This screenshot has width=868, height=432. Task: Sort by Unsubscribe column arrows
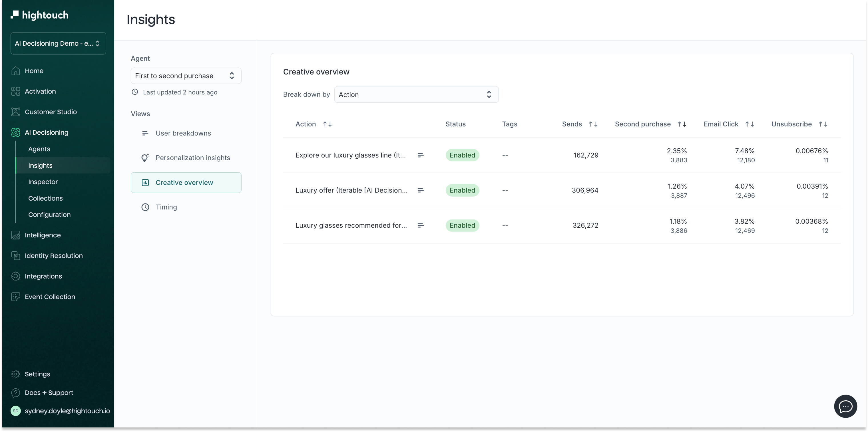click(x=823, y=124)
